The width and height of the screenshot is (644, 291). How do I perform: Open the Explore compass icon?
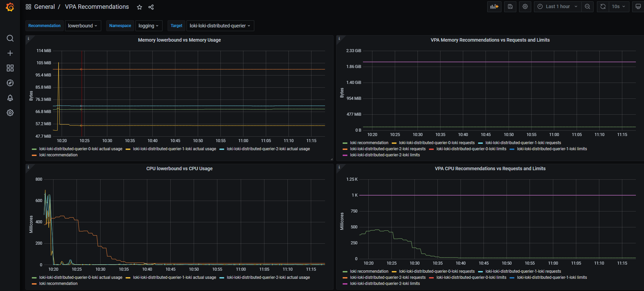[x=10, y=83]
